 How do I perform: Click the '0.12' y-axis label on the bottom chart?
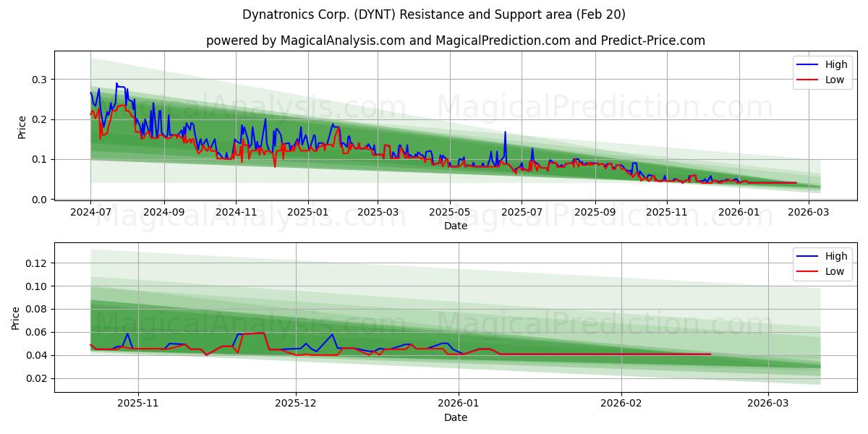click(x=38, y=263)
